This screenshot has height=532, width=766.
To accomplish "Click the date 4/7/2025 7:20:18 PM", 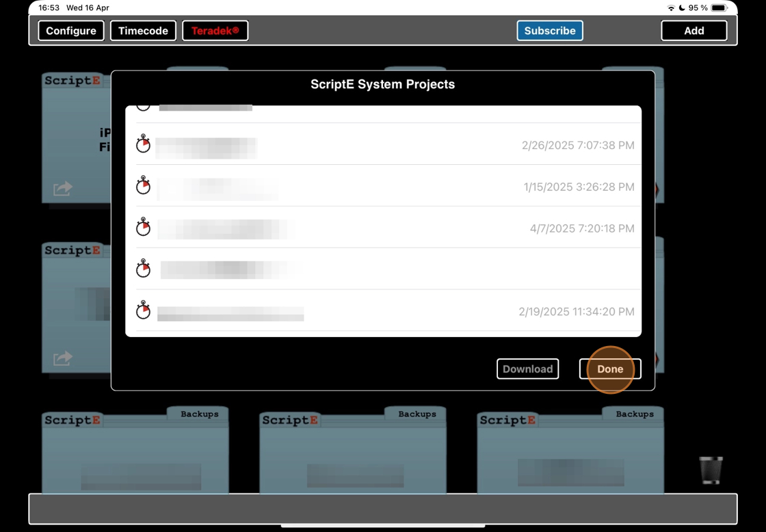I will [x=582, y=228].
